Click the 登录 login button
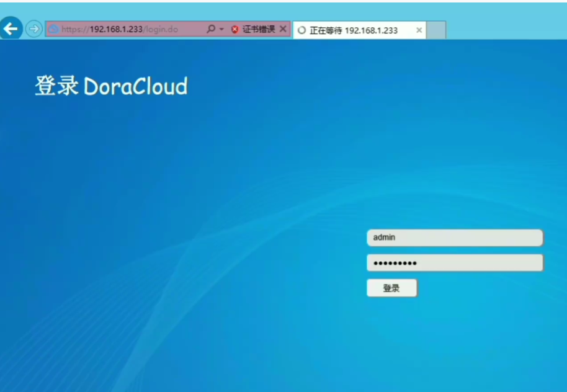Image resolution: width=567 pixels, height=392 pixels. pos(392,288)
